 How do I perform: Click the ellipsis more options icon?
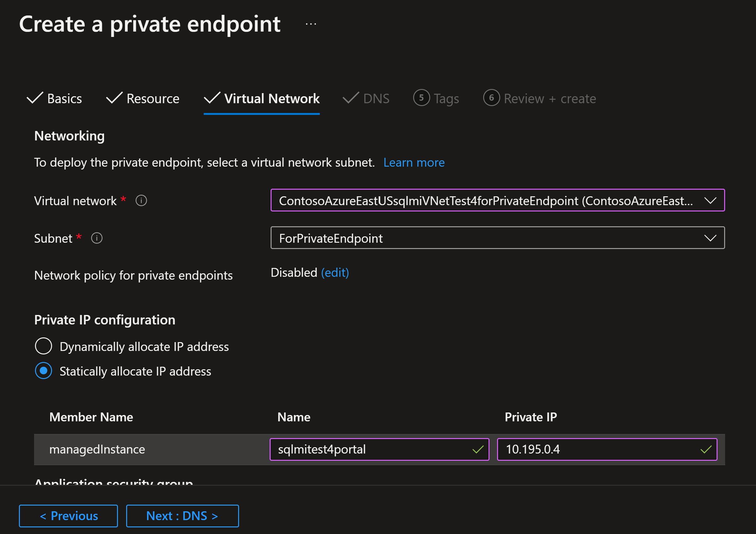(x=311, y=24)
